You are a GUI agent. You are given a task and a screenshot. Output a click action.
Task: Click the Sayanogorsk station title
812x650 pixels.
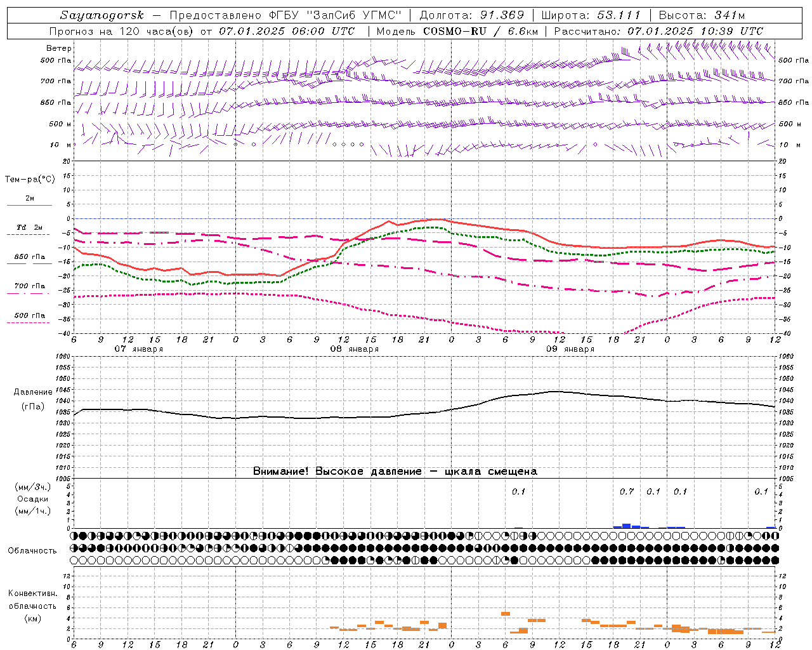point(102,15)
